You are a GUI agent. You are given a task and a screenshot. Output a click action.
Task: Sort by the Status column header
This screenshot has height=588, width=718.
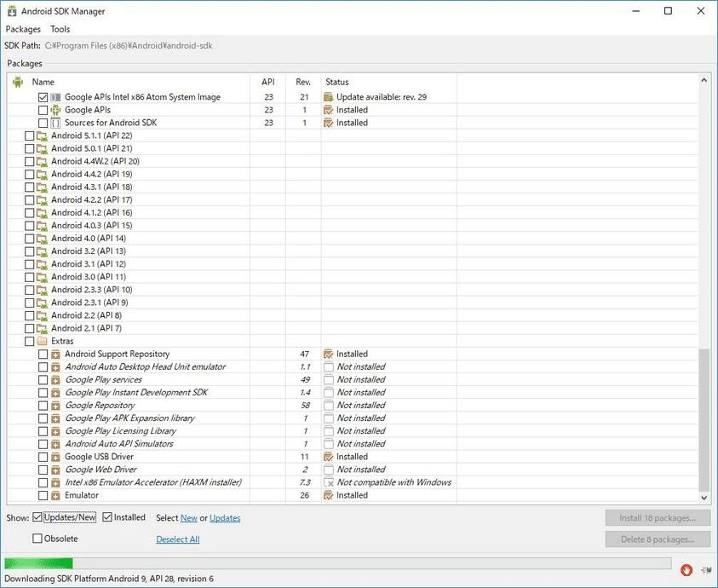pos(388,82)
